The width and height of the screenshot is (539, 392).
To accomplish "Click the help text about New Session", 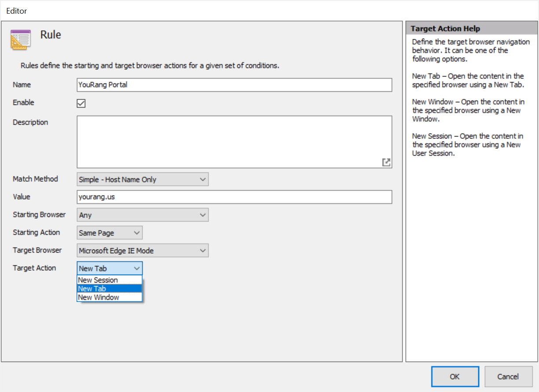I will 467,145.
